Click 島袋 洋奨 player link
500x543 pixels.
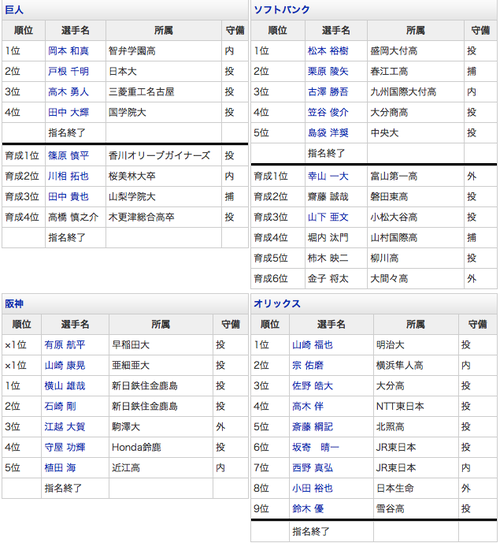328,133
